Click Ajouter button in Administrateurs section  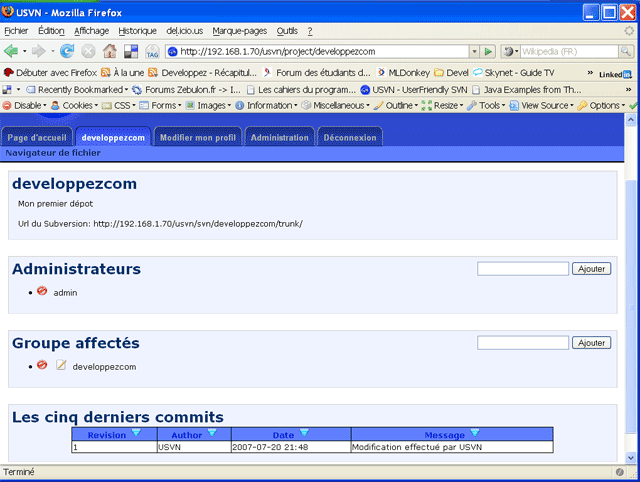click(591, 269)
